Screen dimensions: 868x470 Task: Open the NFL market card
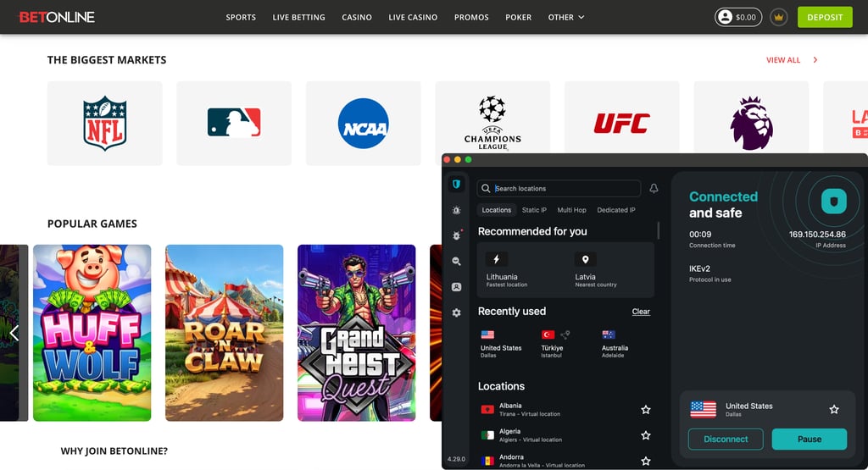pyautogui.click(x=104, y=124)
